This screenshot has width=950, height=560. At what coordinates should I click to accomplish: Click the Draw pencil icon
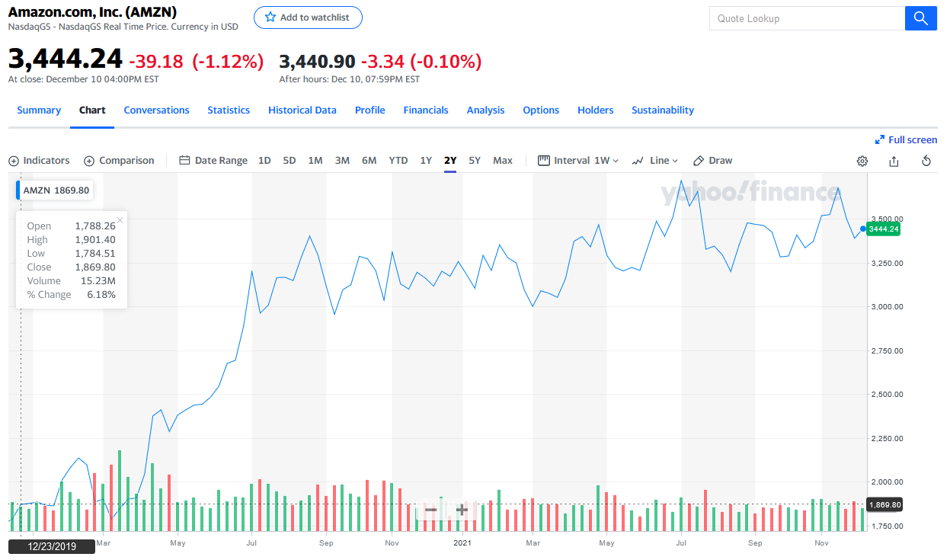pos(698,161)
